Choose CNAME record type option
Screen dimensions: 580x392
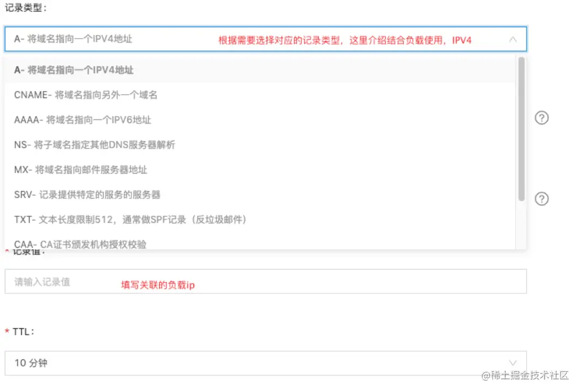260,95
